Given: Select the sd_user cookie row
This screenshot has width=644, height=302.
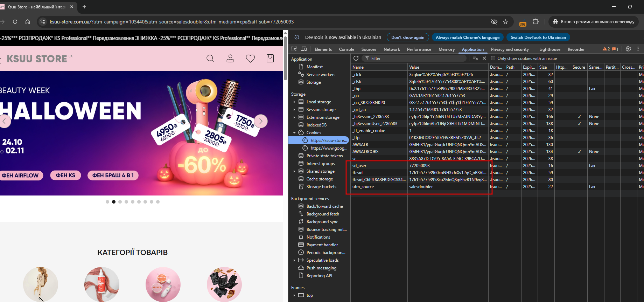Looking at the screenshot, I should coord(497,166).
